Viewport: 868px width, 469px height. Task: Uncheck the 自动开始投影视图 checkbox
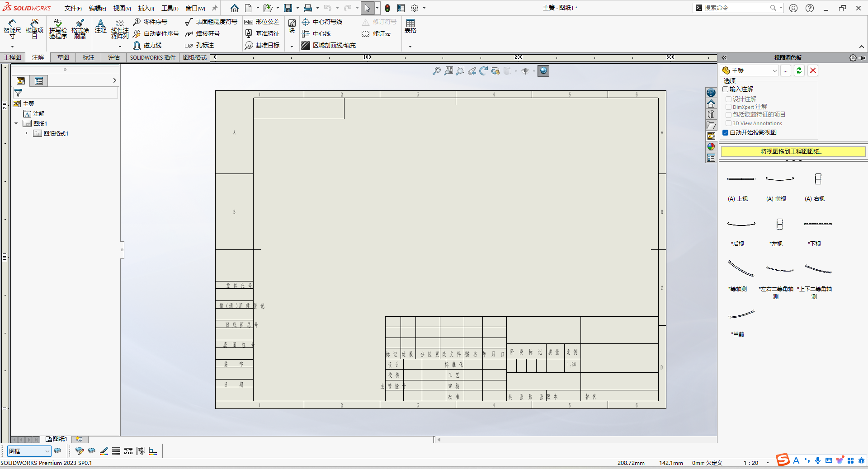[x=726, y=132]
